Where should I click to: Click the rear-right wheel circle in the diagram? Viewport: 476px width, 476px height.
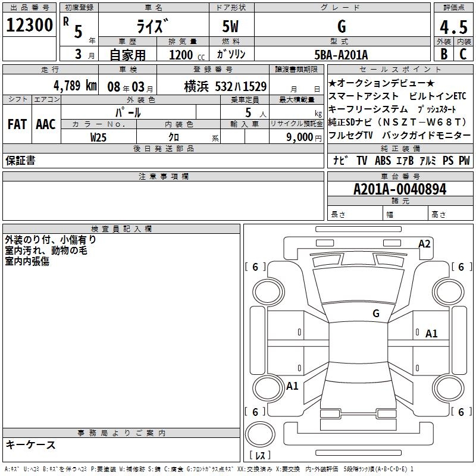coord(449,388)
